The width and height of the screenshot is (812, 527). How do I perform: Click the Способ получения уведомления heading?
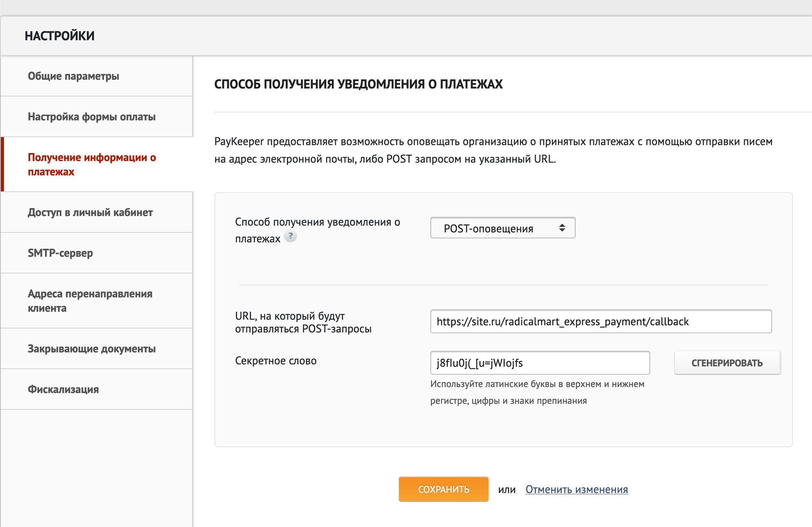358,84
